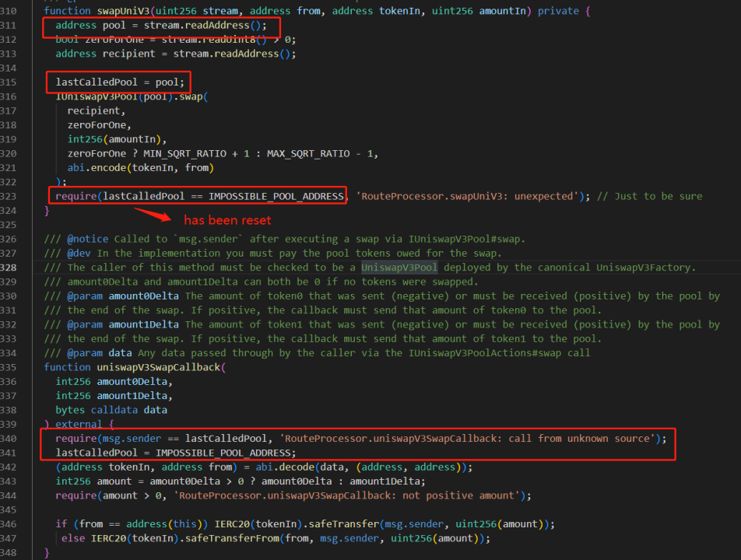Click line number 328 in gutter
The width and height of the screenshot is (741, 560).
coord(8,268)
